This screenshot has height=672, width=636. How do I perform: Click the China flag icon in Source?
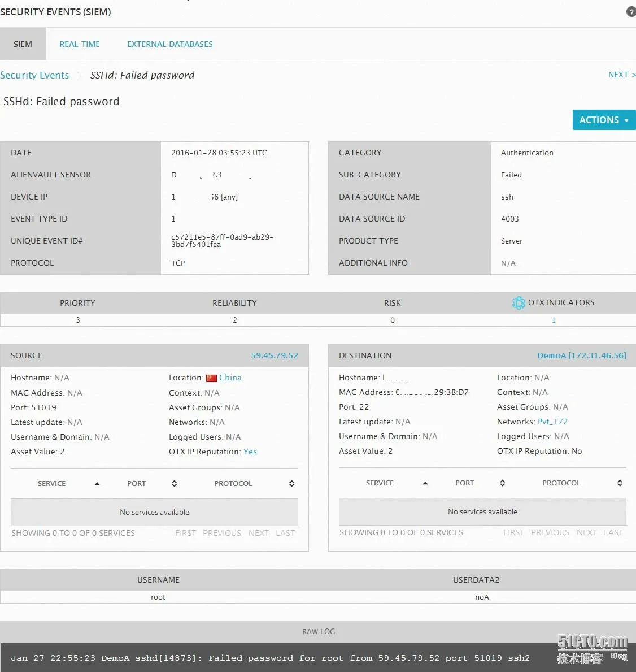click(212, 378)
